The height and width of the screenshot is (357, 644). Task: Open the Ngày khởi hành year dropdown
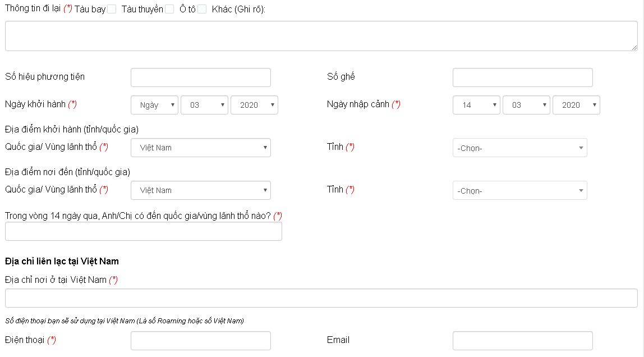pyautogui.click(x=255, y=105)
